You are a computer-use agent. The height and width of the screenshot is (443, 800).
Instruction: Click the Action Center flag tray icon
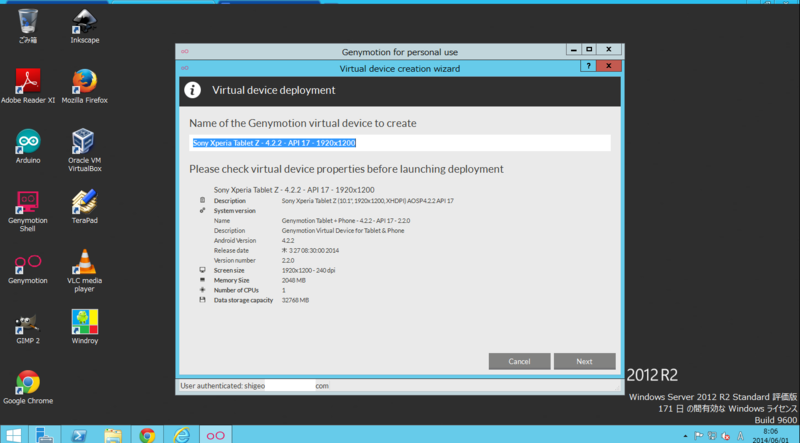pyautogui.click(x=698, y=436)
